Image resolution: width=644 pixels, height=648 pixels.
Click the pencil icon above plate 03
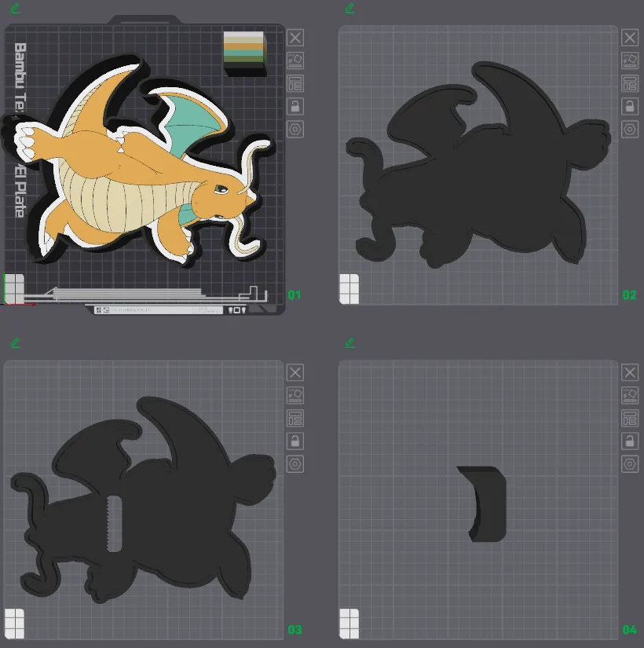(x=15, y=343)
